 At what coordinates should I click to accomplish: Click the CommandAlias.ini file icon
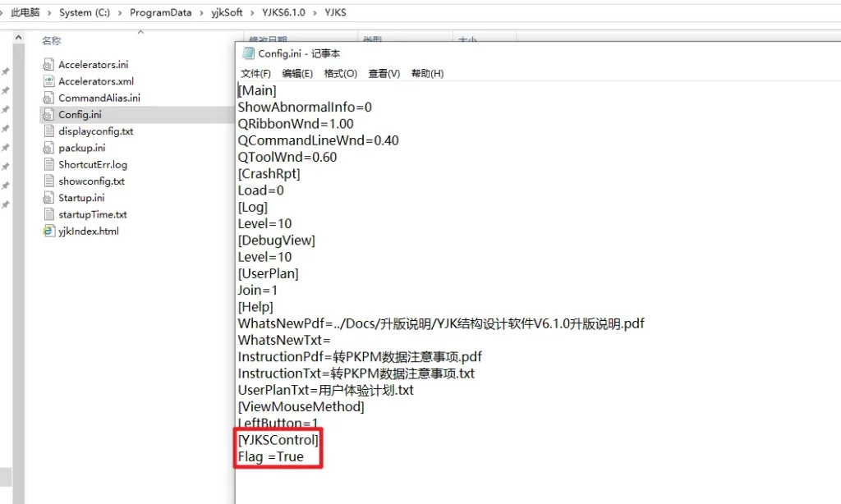[48, 98]
